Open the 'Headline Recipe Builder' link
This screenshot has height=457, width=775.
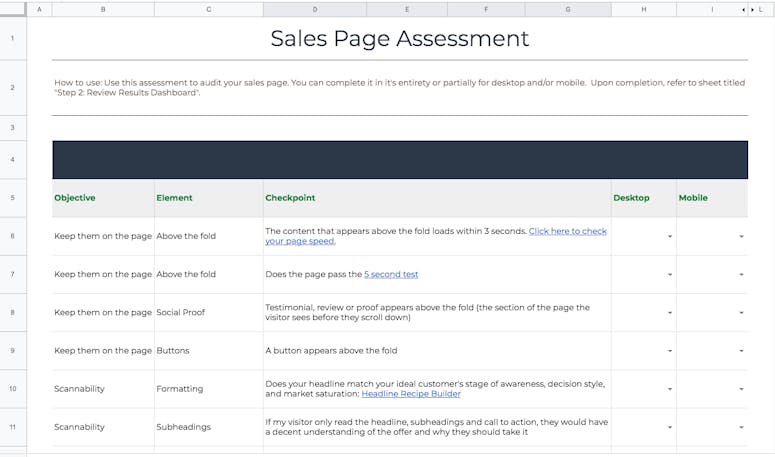[x=411, y=394]
